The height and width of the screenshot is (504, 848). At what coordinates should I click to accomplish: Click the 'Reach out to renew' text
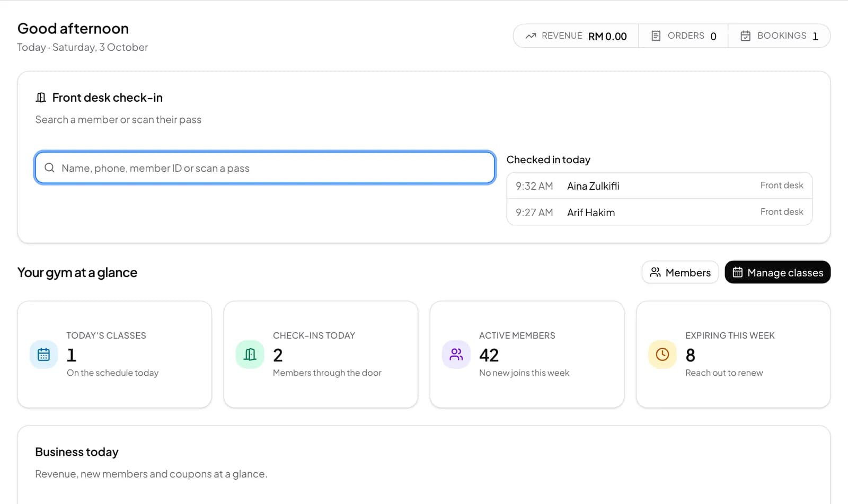(724, 373)
